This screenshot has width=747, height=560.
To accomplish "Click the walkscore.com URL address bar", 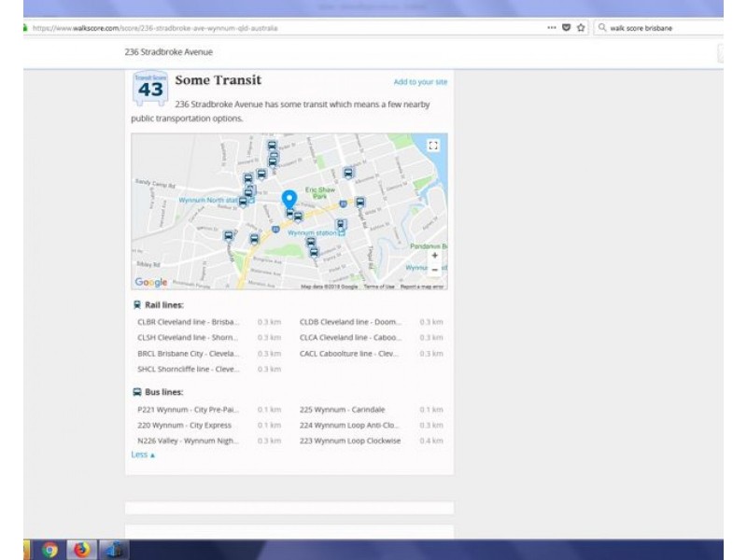I will pyautogui.click(x=280, y=28).
